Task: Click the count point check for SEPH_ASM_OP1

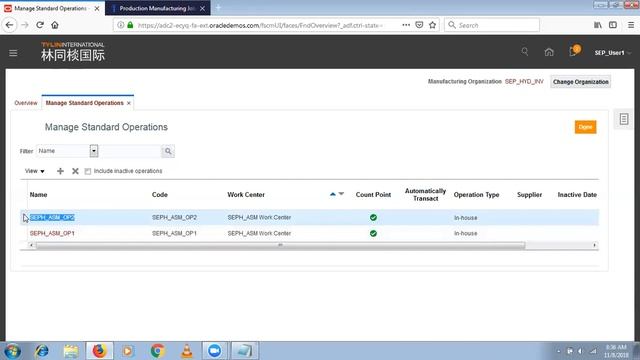Action: coord(373,233)
